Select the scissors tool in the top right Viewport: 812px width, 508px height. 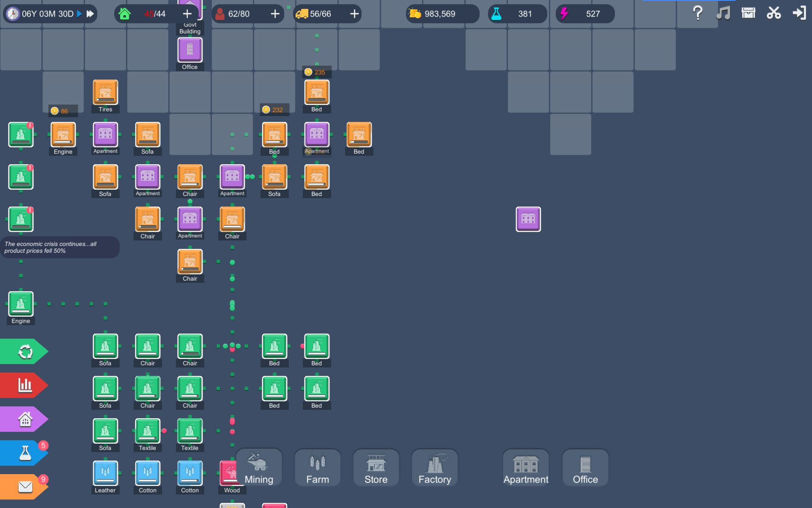[x=774, y=13]
